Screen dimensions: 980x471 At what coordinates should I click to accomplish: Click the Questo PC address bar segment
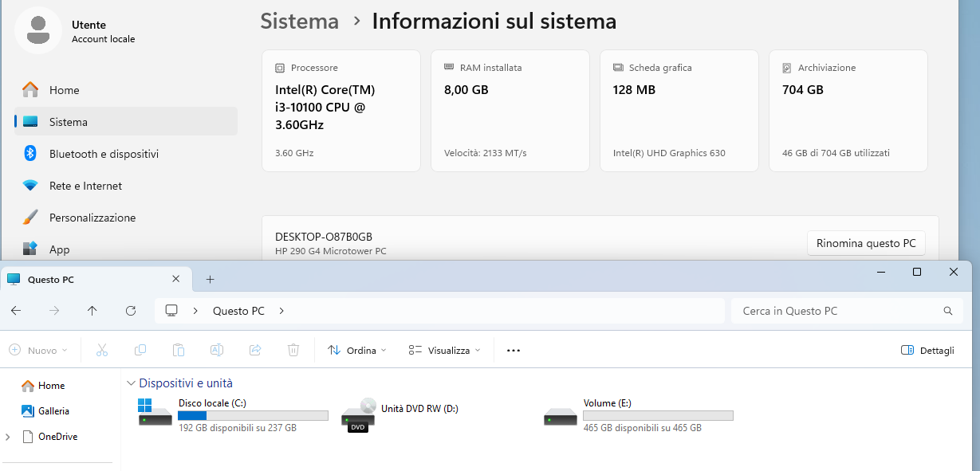[238, 311]
